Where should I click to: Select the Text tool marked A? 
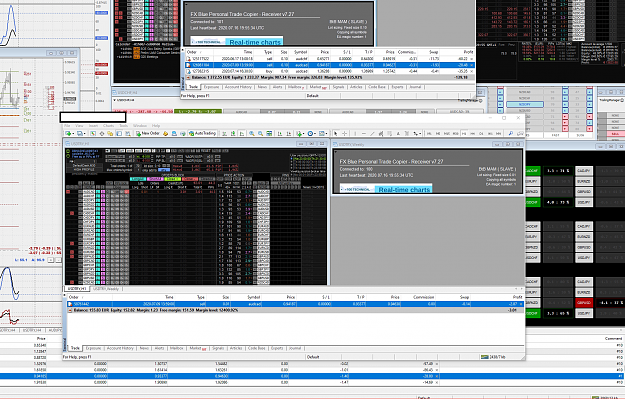pyautogui.click(x=399, y=134)
